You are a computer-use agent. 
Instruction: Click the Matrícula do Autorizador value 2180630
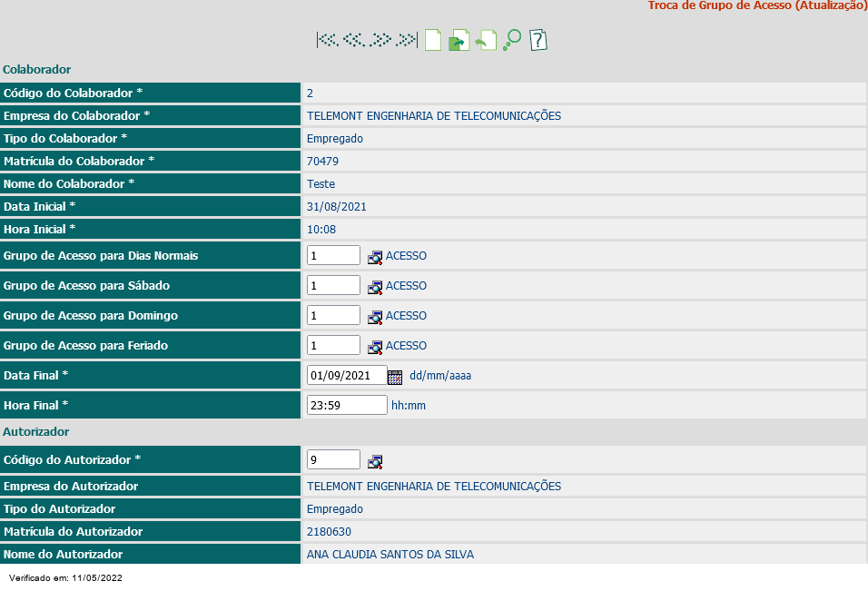[x=329, y=531]
